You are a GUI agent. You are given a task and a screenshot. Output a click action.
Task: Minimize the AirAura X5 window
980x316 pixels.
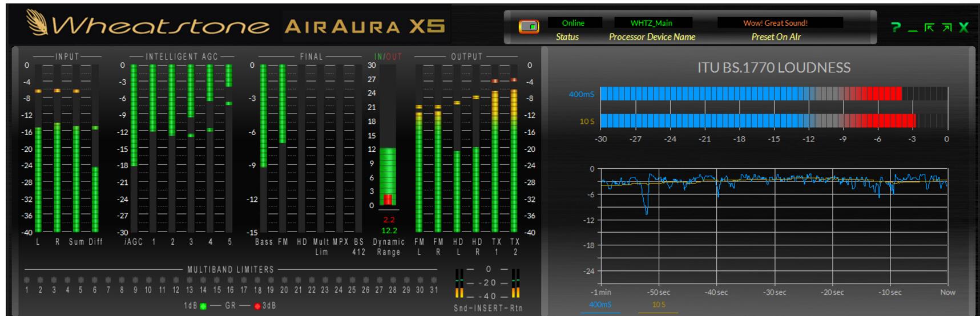coord(913,31)
